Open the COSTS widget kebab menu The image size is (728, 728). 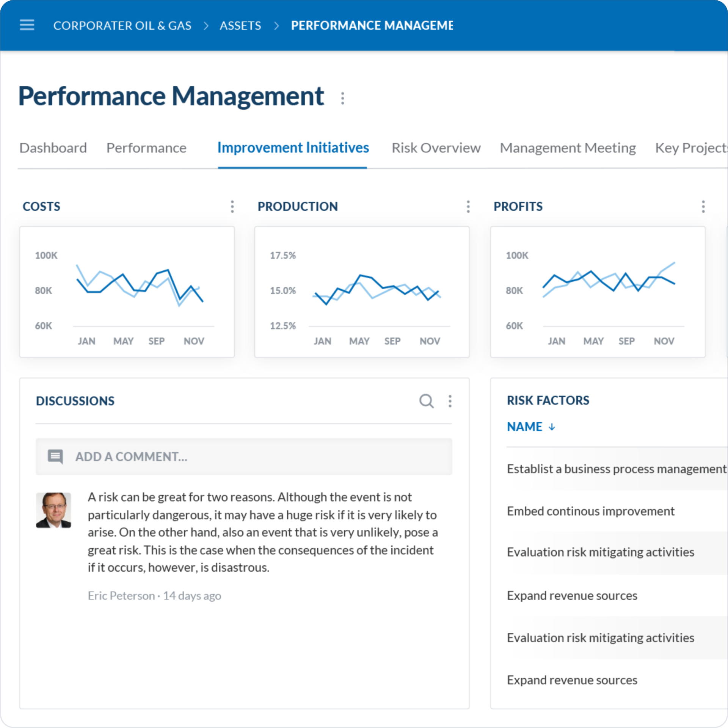(232, 207)
